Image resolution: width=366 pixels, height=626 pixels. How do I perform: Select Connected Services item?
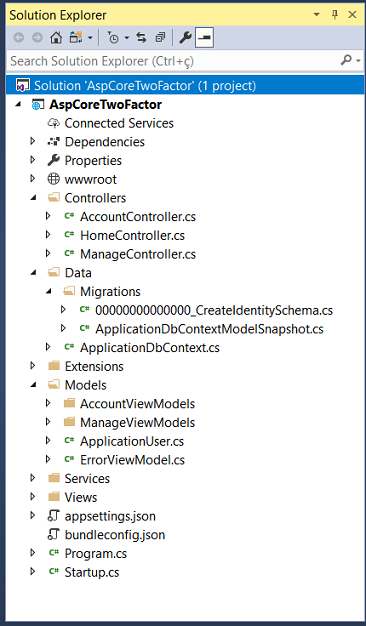119,123
